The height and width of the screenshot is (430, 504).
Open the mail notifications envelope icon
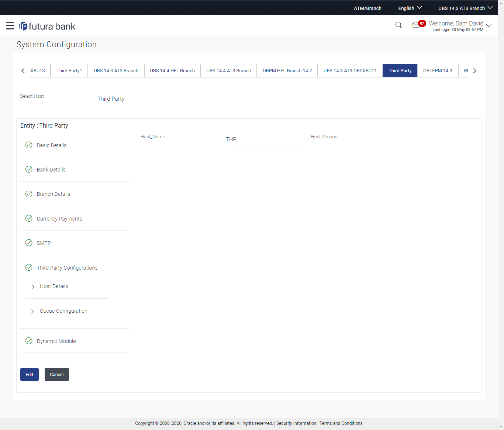416,25
